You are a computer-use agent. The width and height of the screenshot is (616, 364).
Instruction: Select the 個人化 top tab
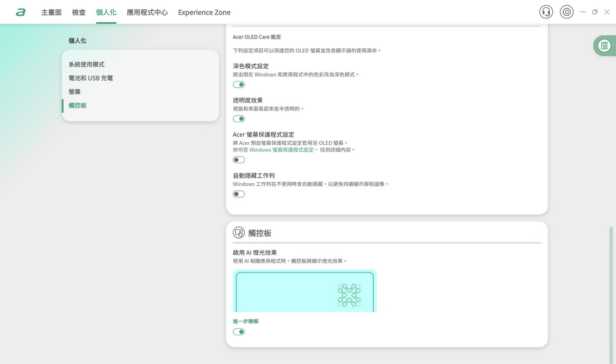tap(106, 12)
